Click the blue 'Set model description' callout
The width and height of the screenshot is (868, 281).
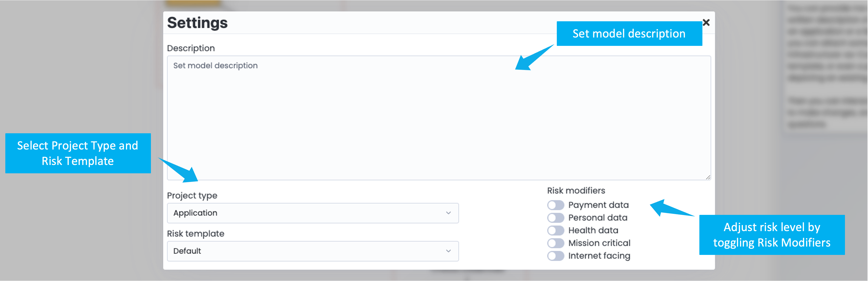629,33
